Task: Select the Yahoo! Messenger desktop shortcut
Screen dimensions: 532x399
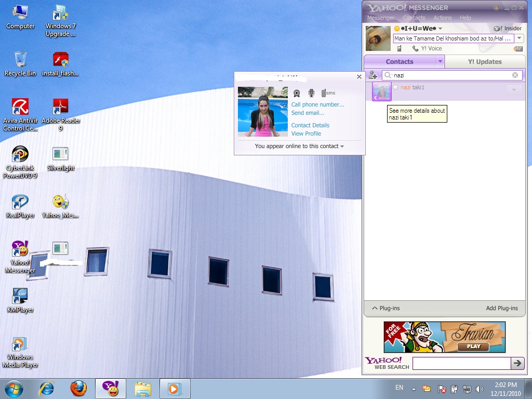Action: click(x=20, y=257)
